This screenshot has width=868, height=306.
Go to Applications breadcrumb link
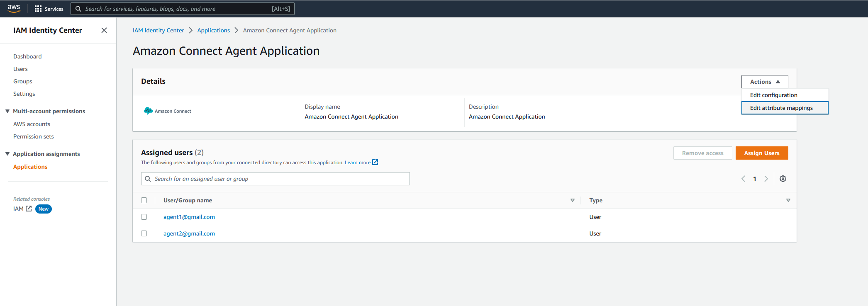214,30
